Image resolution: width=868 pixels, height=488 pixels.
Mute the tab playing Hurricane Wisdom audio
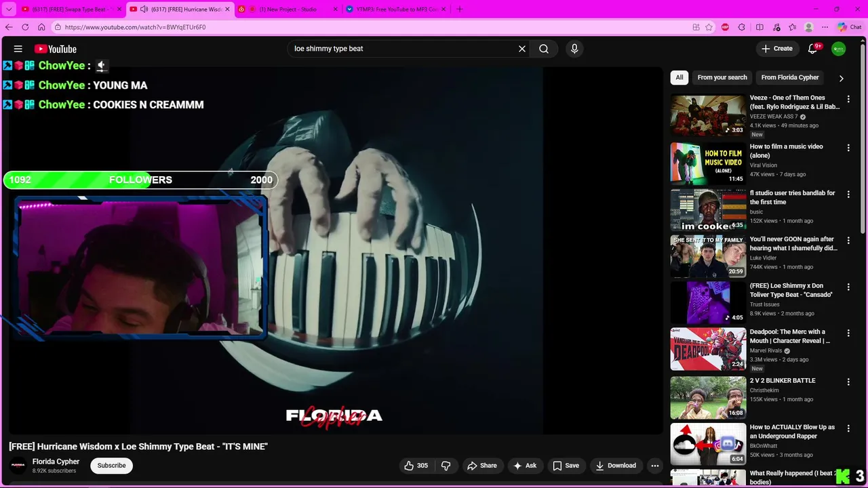pos(144,9)
